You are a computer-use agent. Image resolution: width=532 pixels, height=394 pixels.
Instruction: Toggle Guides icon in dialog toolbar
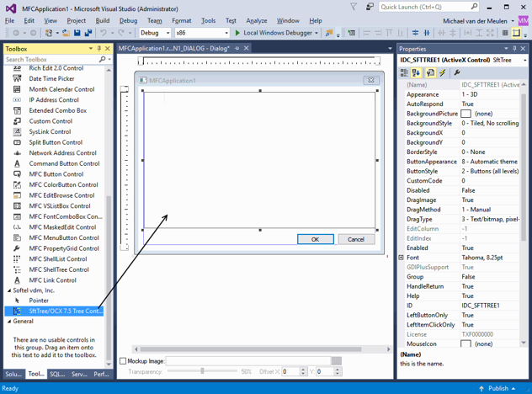click(516, 33)
